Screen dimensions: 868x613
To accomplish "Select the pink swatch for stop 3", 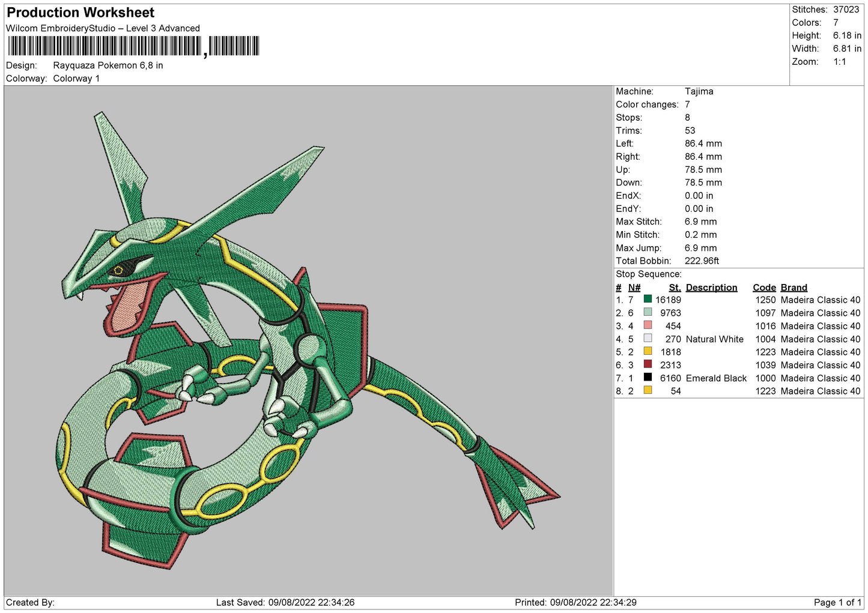I will pyautogui.click(x=648, y=325).
